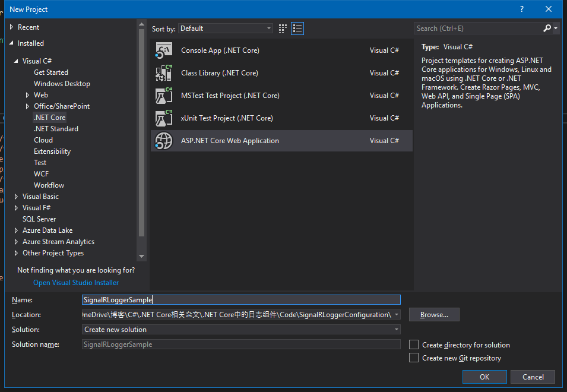Switch to small icons view
This screenshot has height=392, width=567.
283,29
